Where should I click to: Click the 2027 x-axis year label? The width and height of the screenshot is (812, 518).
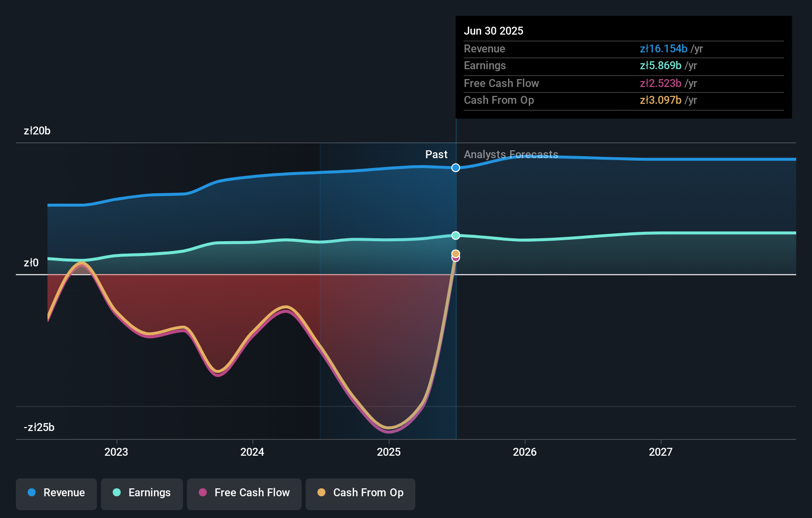[661, 452]
